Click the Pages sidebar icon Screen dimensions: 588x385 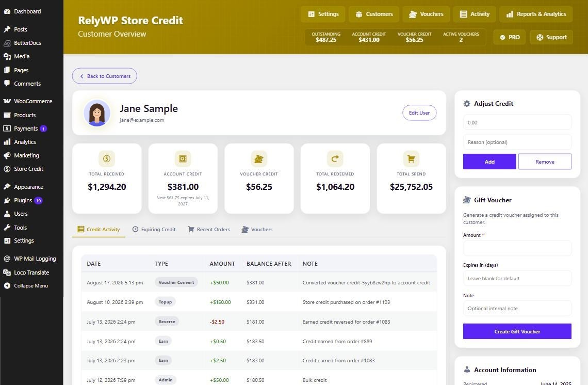click(7, 70)
